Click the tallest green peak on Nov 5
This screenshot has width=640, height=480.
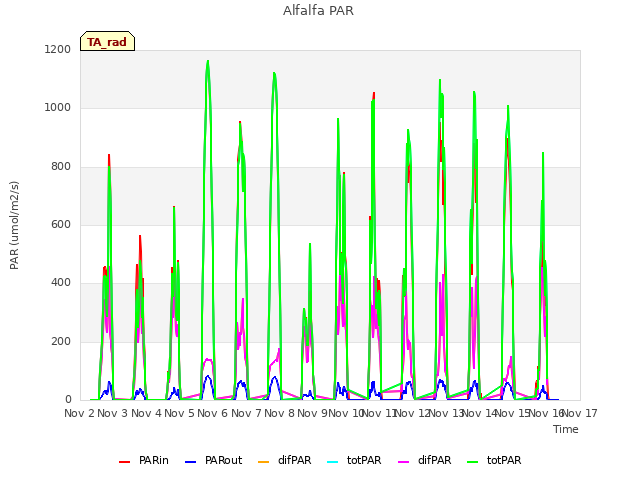(208, 61)
